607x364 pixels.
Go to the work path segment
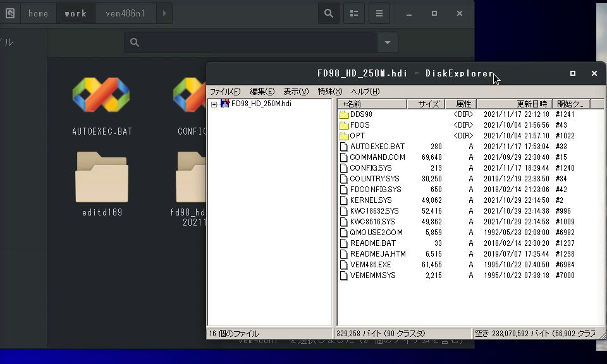coord(75,13)
